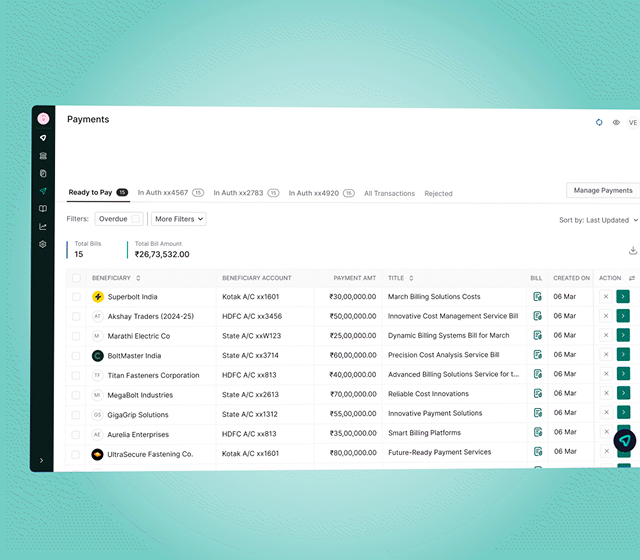Open the chart analytics sidebar icon
640x560 pixels.
tap(43, 227)
